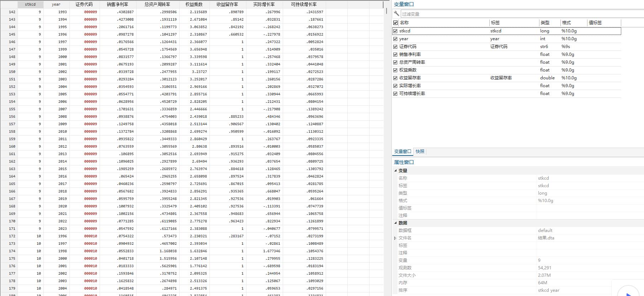Collapse the 变量 section in the properties window
The height and width of the screenshot is (296, 644).
395,171
